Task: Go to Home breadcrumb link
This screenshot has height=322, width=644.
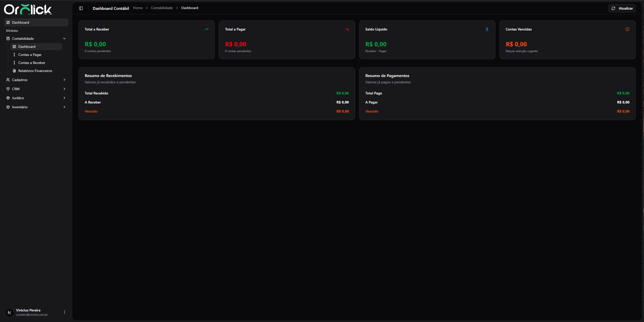Action: pos(138,8)
